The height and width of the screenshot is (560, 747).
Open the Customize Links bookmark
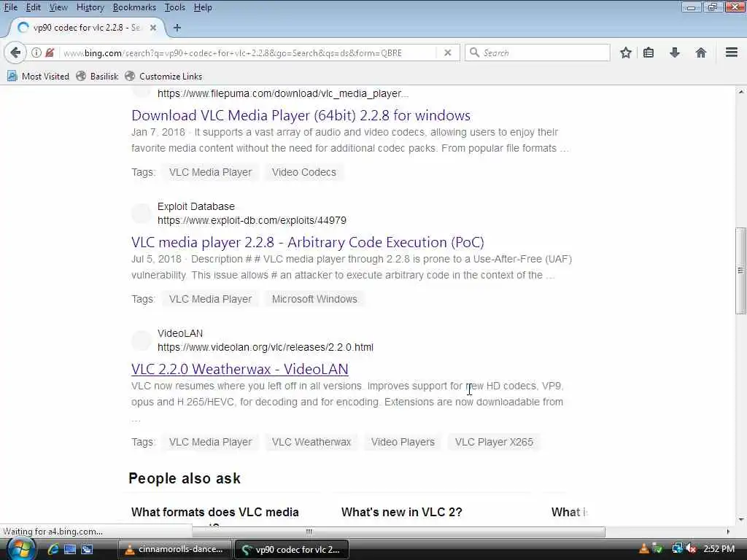click(x=163, y=76)
